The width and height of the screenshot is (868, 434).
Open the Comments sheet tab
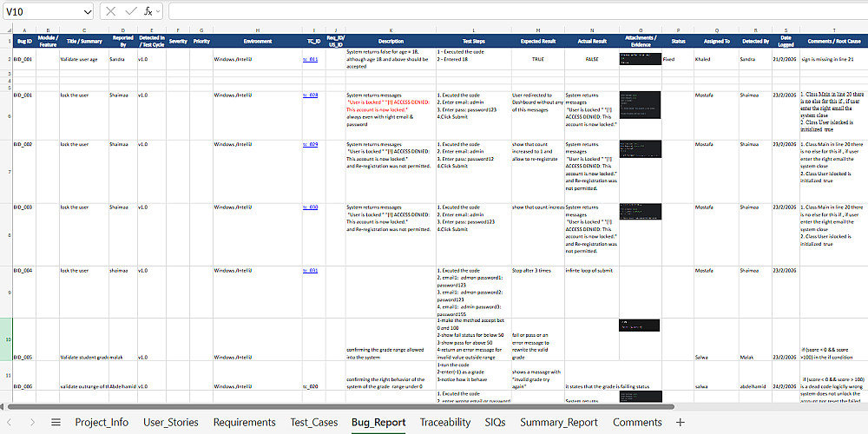click(x=637, y=423)
